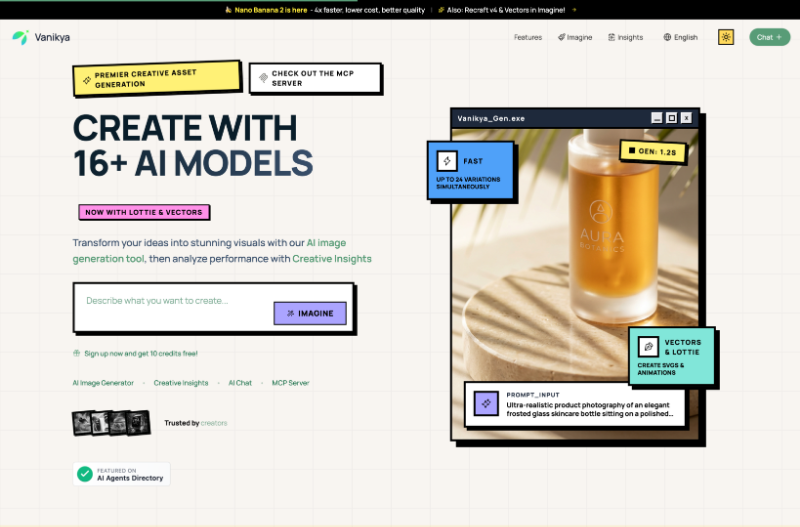Click the Nano Banana 2 announcement banner

pos(325,10)
